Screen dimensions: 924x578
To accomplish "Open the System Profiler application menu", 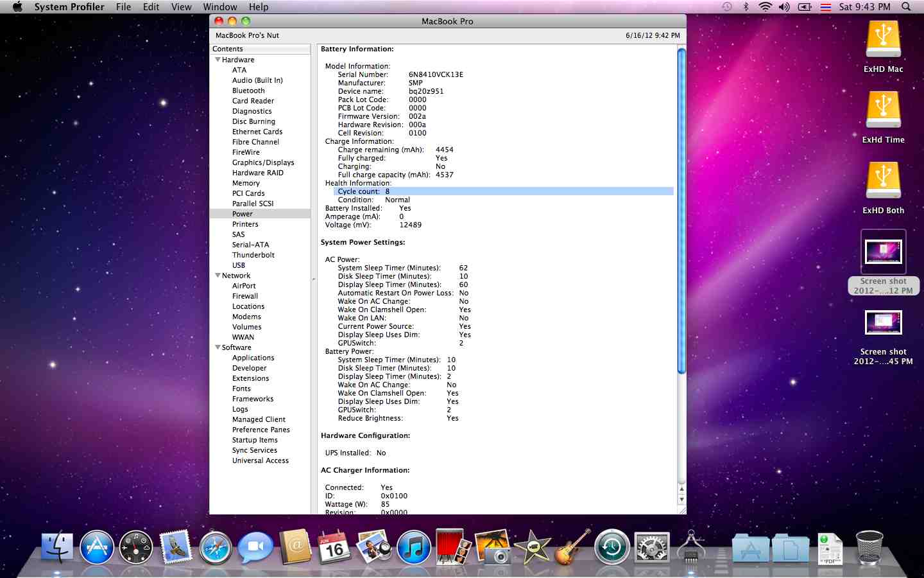I will point(69,7).
